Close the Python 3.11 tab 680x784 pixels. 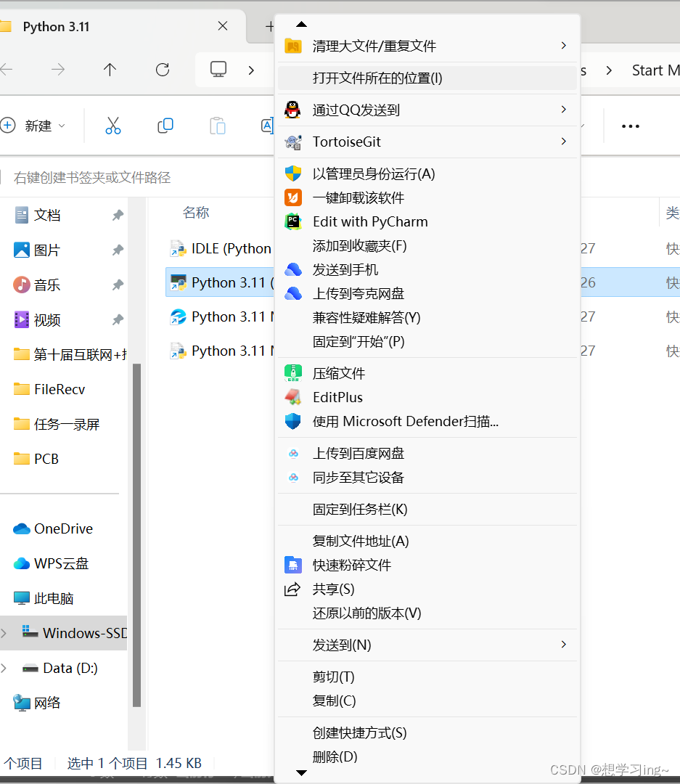tap(223, 25)
